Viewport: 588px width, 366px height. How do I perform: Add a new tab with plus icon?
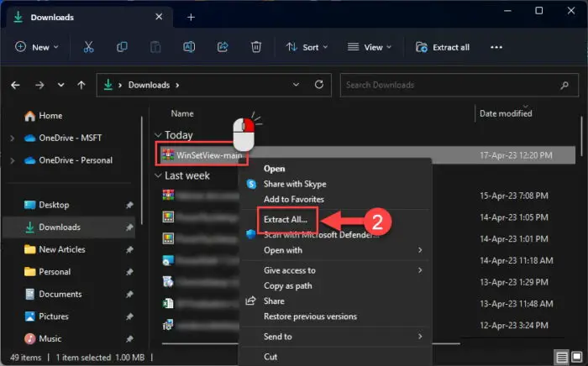tap(191, 18)
